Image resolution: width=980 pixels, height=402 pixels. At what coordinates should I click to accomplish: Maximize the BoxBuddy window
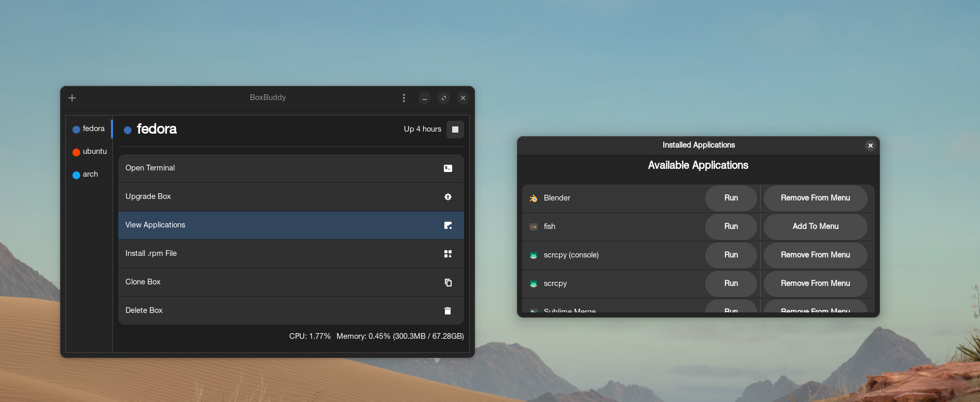click(x=444, y=98)
